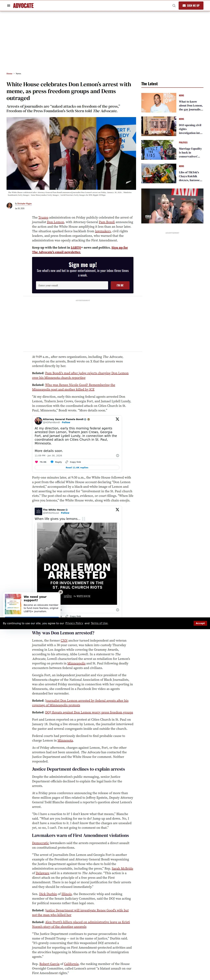This screenshot has height=980, width=210.
Task: Accept the cookie consent banner
Action: click(200, 623)
